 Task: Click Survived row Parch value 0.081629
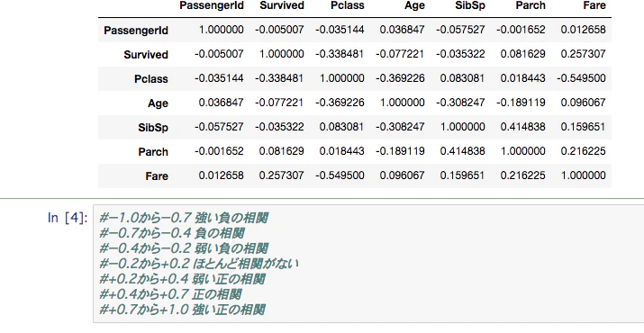point(522,54)
